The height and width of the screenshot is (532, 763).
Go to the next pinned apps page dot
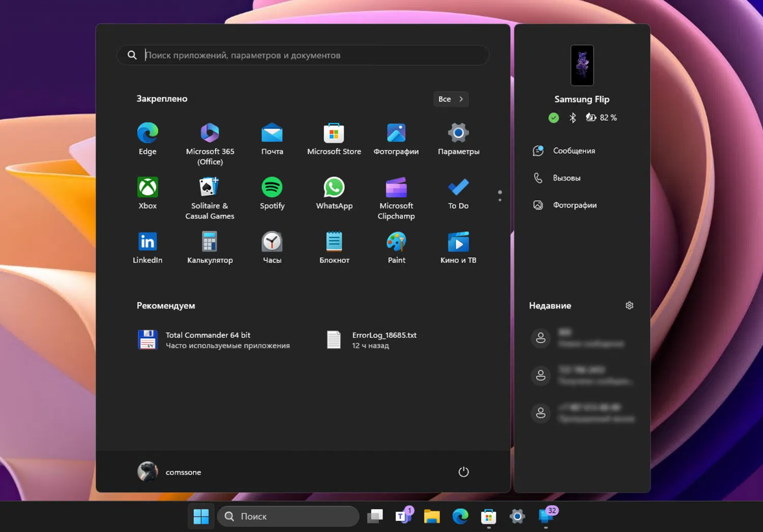coord(500,200)
